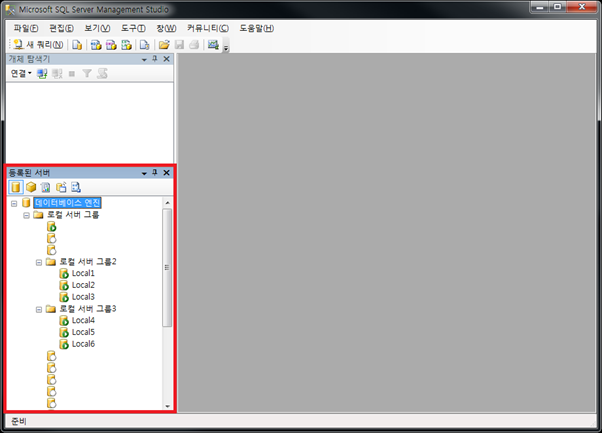Open the 도움말(H) menu
Image resolution: width=602 pixels, height=433 pixels.
click(256, 28)
